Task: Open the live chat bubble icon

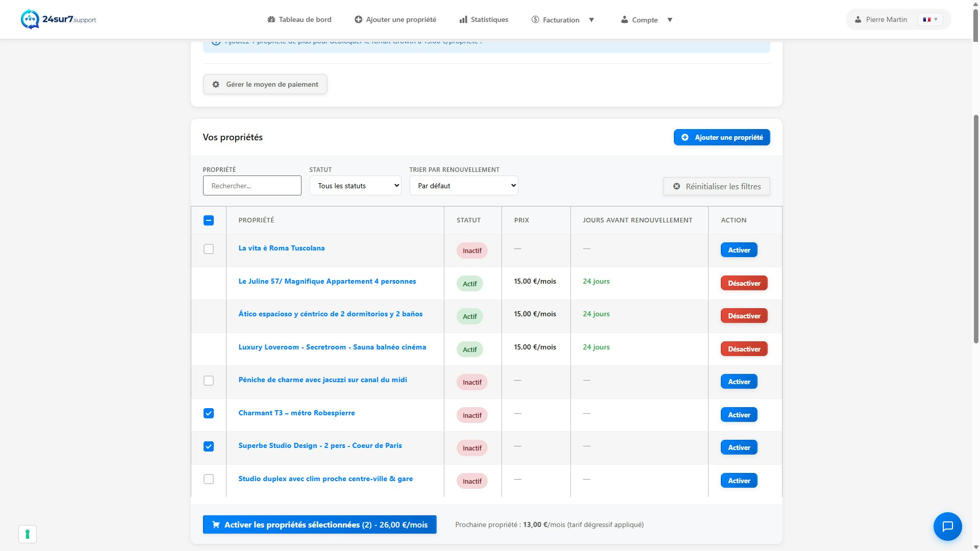Action: (947, 526)
